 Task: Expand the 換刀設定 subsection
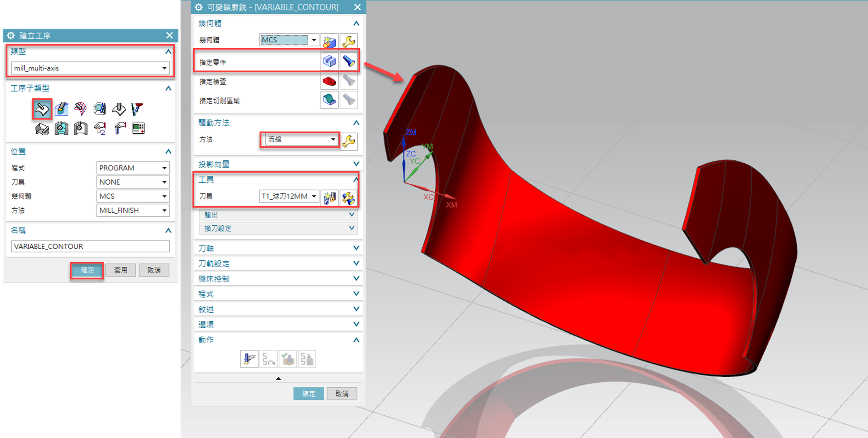click(351, 228)
